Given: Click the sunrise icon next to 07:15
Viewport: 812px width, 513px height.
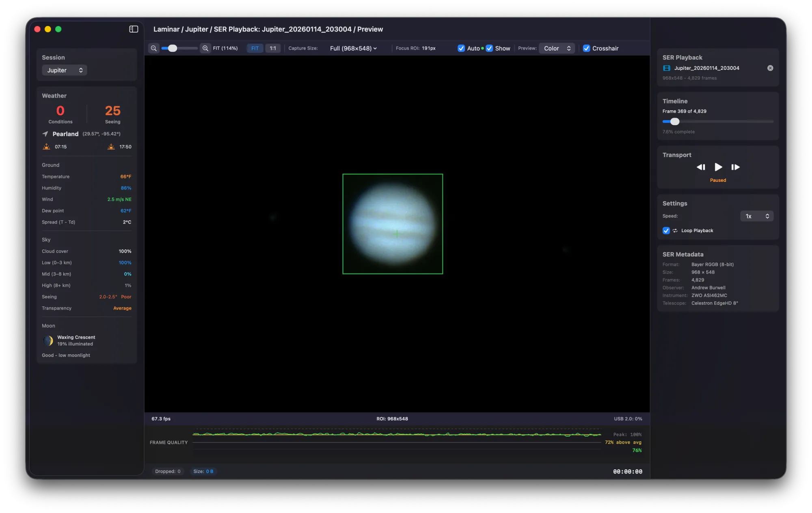Looking at the screenshot, I should click(x=46, y=147).
